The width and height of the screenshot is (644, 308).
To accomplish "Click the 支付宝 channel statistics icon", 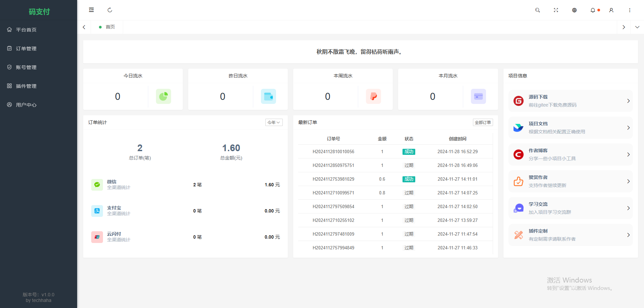I will click(97, 211).
